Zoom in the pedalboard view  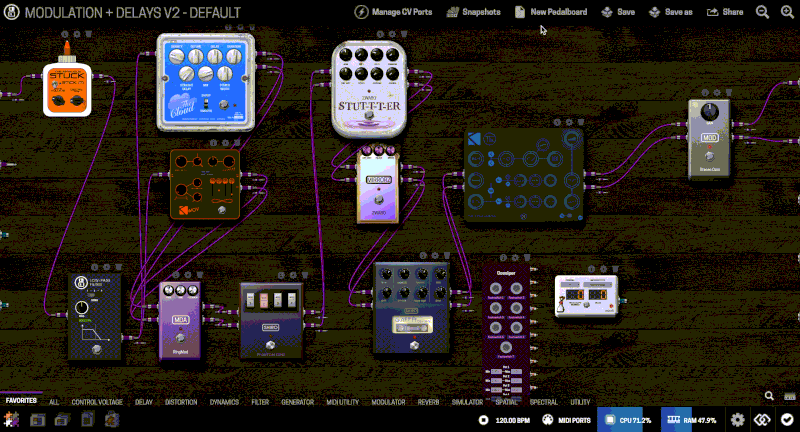(787, 12)
